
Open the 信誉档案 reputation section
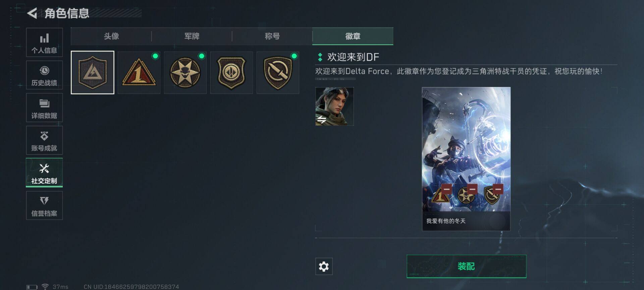(44, 205)
